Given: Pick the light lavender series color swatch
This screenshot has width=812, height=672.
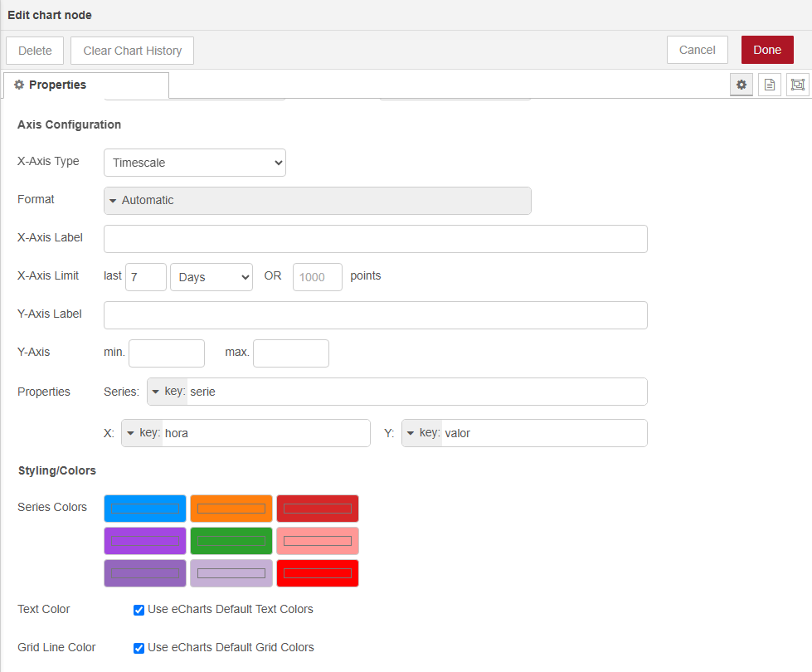Looking at the screenshot, I should (231, 573).
